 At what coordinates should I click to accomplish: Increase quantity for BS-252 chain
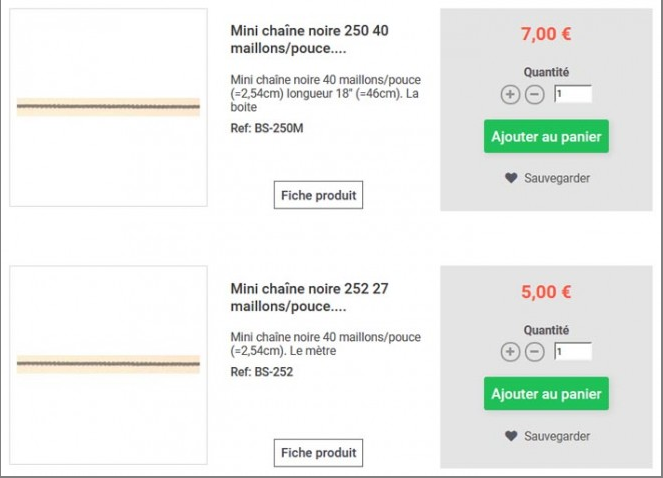tap(510, 352)
